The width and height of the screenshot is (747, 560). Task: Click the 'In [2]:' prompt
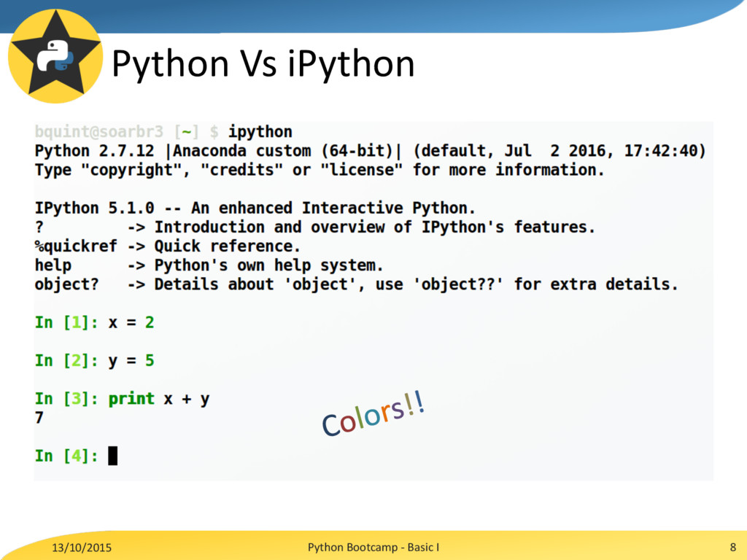click(66, 360)
